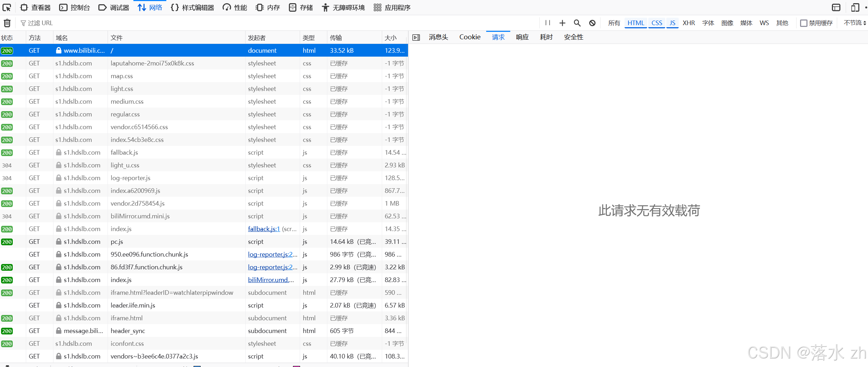Viewport: 868px width, 367px height.
Task: Toggle the HTML type filter
Action: tap(636, 23)
